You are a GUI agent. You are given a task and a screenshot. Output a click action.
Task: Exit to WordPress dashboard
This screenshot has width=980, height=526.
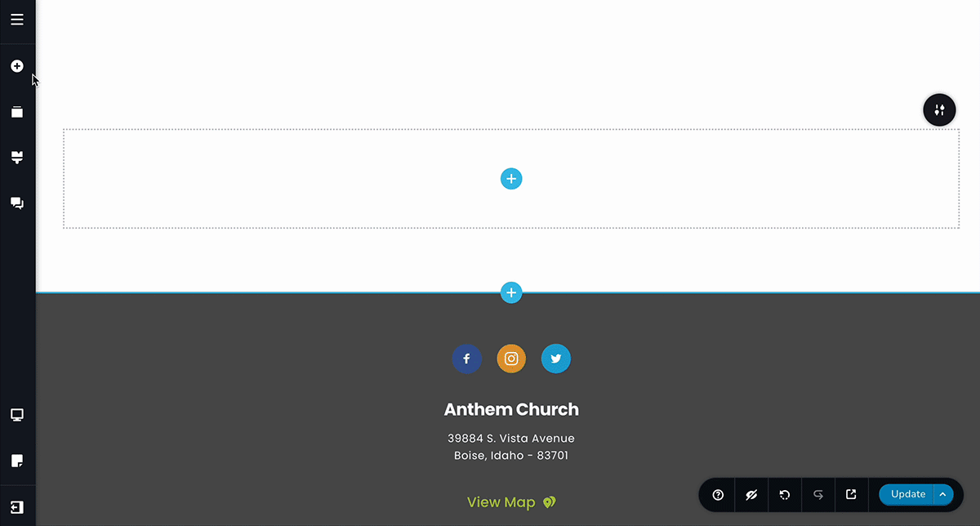[x=17, y=507]
